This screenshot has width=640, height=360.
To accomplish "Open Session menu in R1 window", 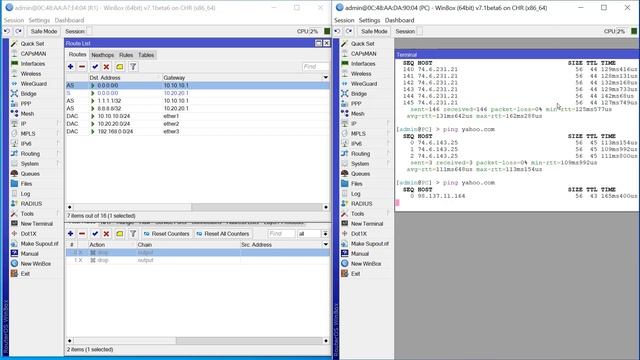I will [x=14, y=20].
